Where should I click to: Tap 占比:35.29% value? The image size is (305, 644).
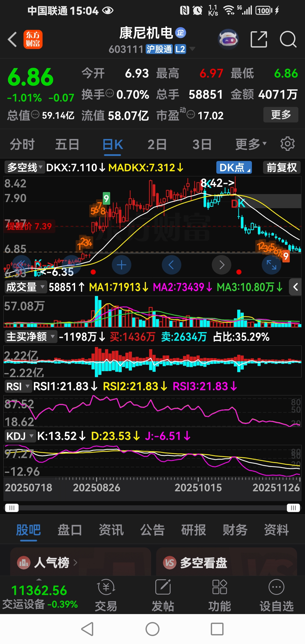pos(241,337)
